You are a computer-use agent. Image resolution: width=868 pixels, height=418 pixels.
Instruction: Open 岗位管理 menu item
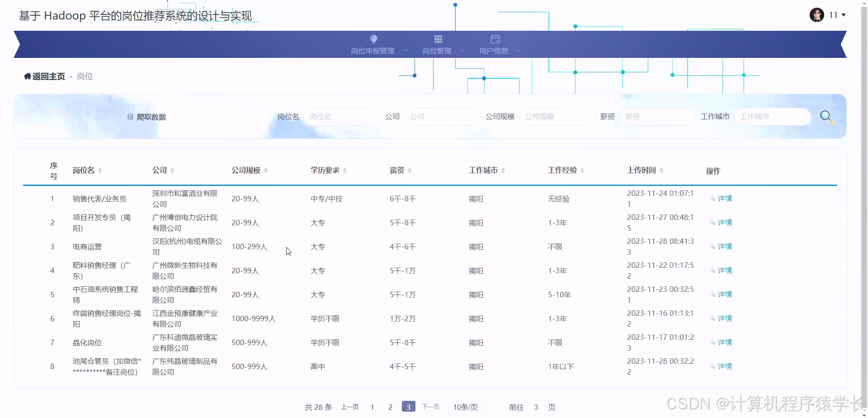437,51
